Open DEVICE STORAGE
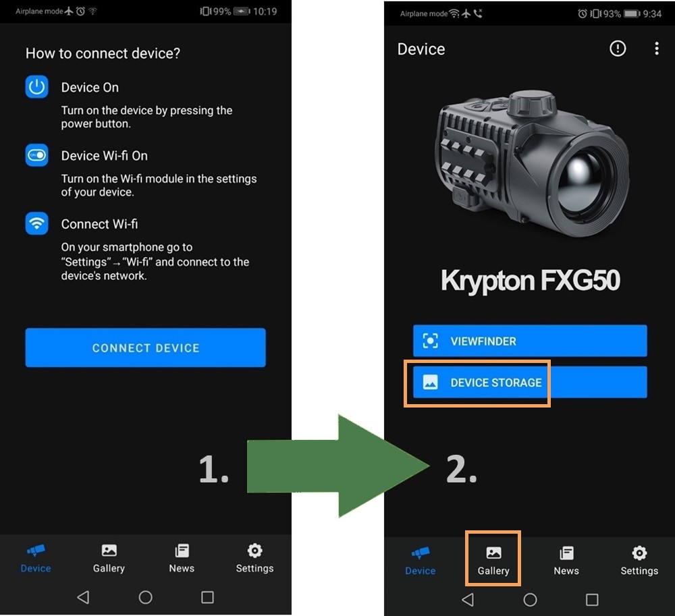This screenshot has width=675, height=616. click(530, 383)
